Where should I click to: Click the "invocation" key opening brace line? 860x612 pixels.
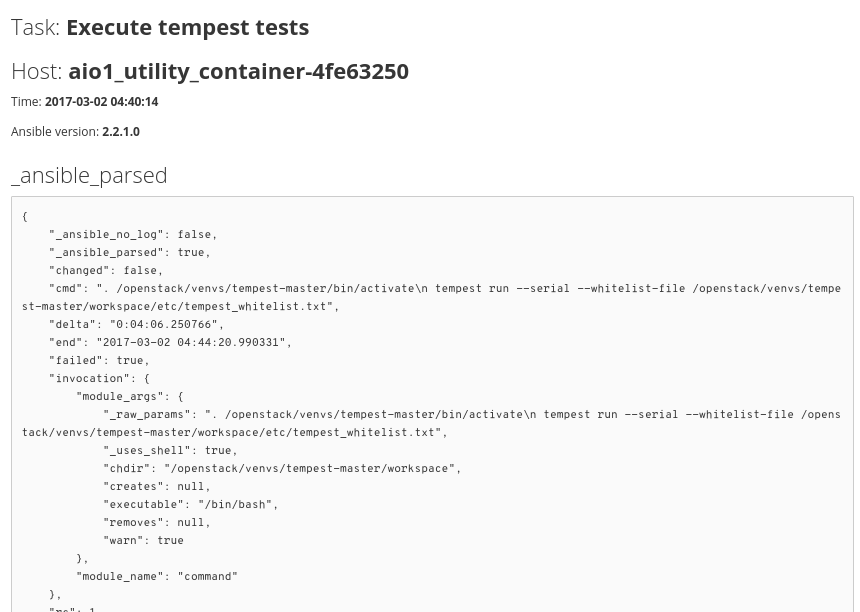(x=99, y=379)
